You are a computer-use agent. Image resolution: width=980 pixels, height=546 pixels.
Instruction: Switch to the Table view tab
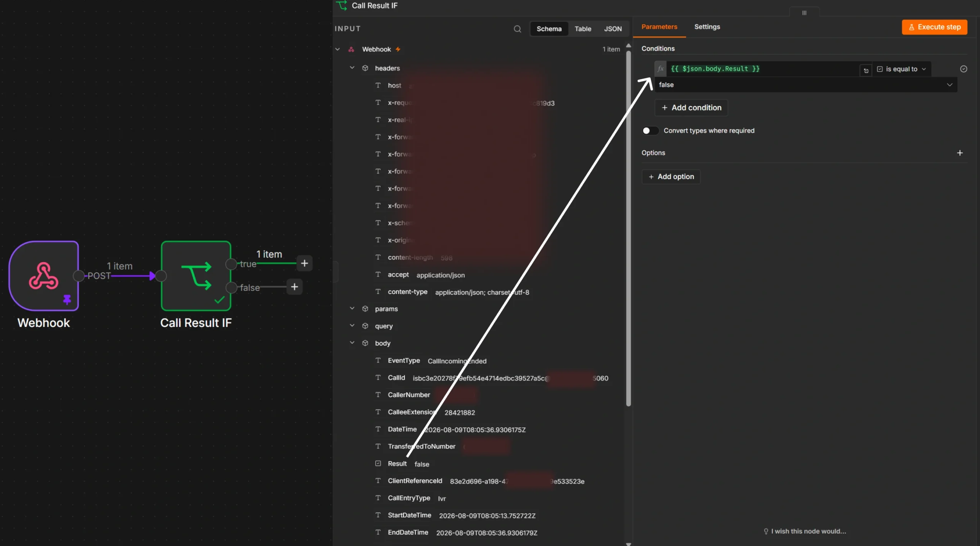583,29
